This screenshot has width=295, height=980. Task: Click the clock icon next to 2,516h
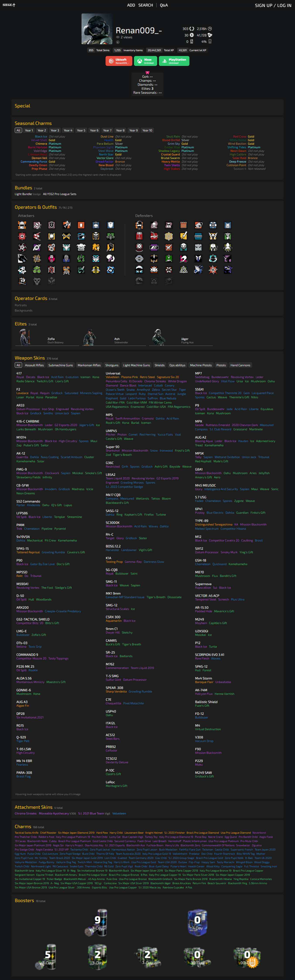coord(210,29)
